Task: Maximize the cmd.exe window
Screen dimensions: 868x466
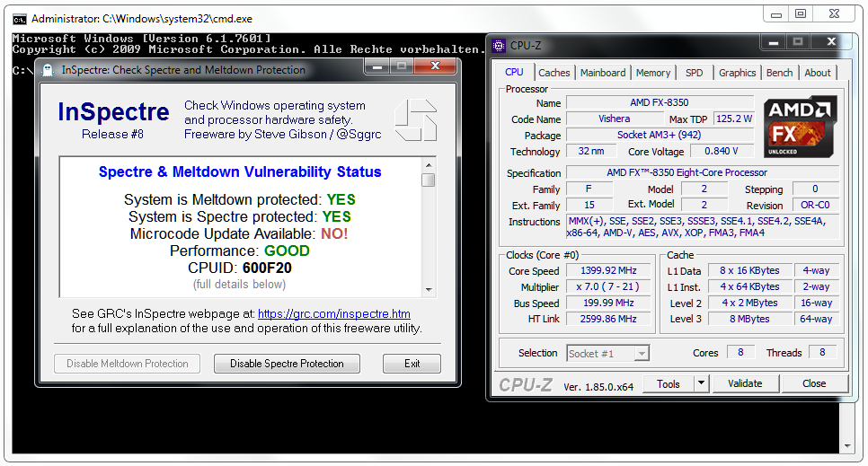Action: click(x=801, y=13)
